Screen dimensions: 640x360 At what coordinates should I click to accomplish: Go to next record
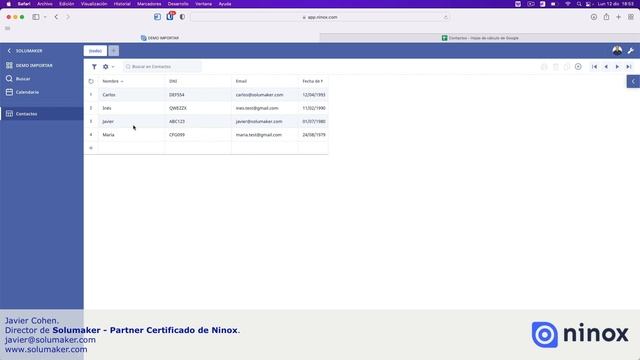click(617, 67)
